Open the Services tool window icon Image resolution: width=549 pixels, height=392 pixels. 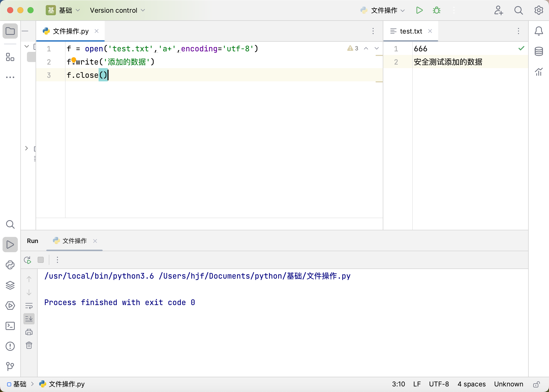click(10, 306)
